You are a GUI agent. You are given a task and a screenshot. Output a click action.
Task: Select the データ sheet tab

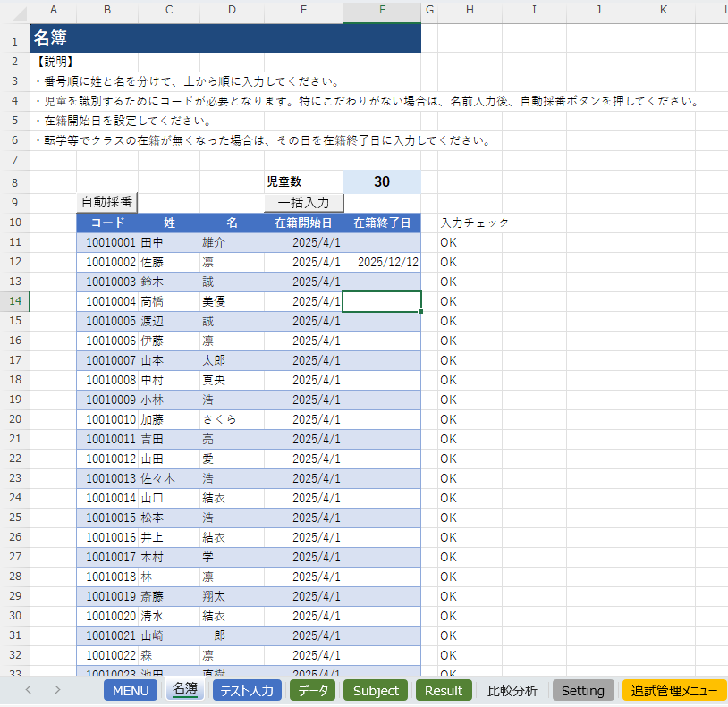(x=314, y=690)
